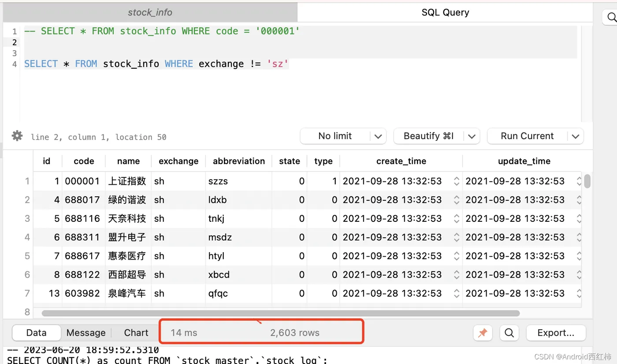
Task: Click the horizontal scrollbar of results table
Action: tap(281, 313)
